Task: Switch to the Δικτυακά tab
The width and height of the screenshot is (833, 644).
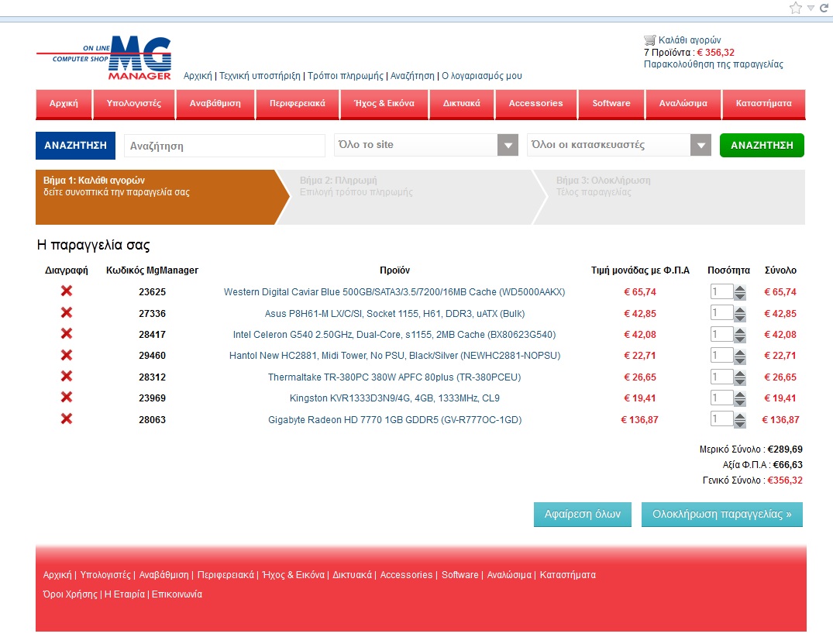Action: tap(462, 104)
